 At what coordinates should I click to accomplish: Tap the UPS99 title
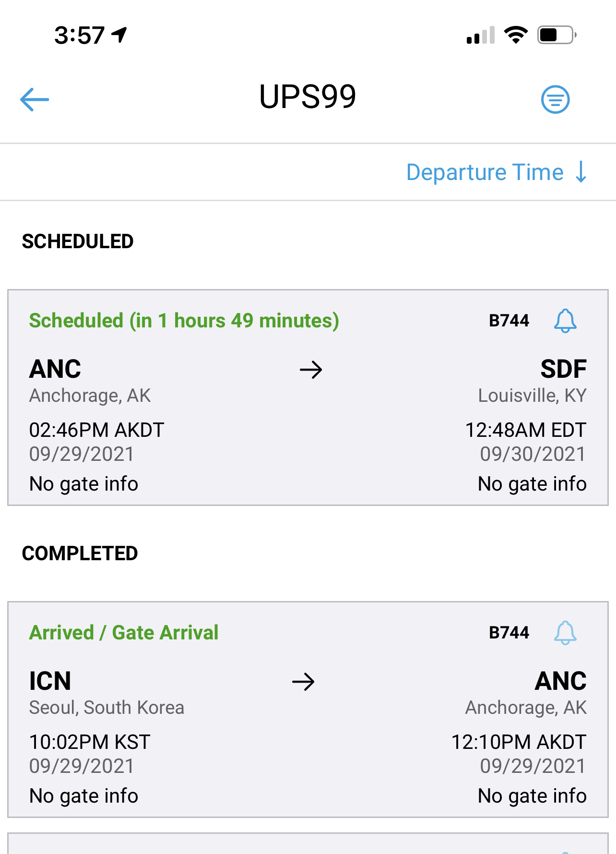click(x=308, y=97)
